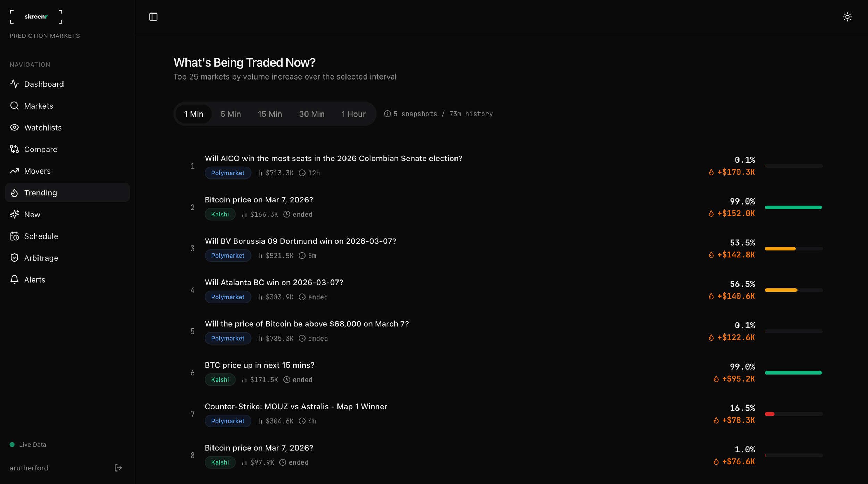The height and width of the screenshot is (484, 868).
Task: Click volume bars icon next to $97.9K
Action: click(x=244, y=462)
